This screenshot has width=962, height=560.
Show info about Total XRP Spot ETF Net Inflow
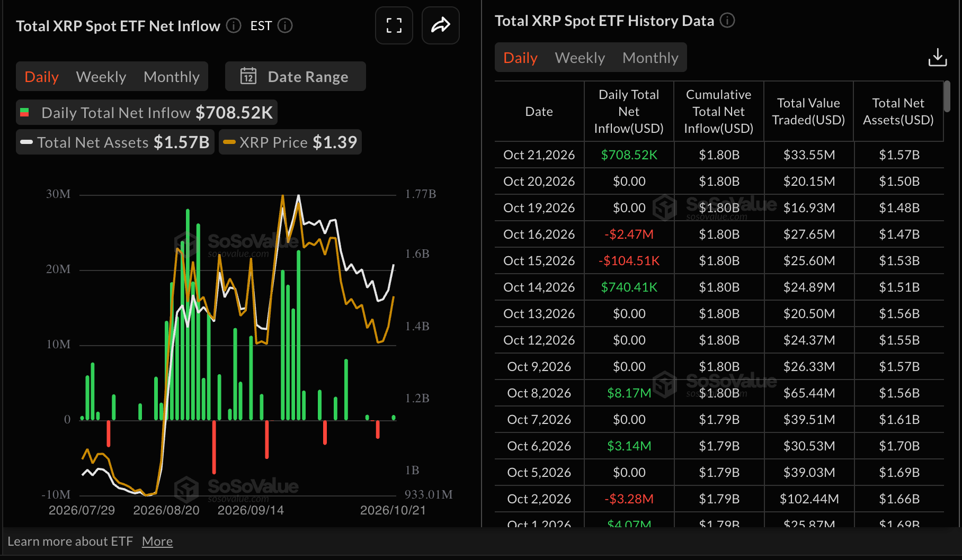[x=234, y=25]
